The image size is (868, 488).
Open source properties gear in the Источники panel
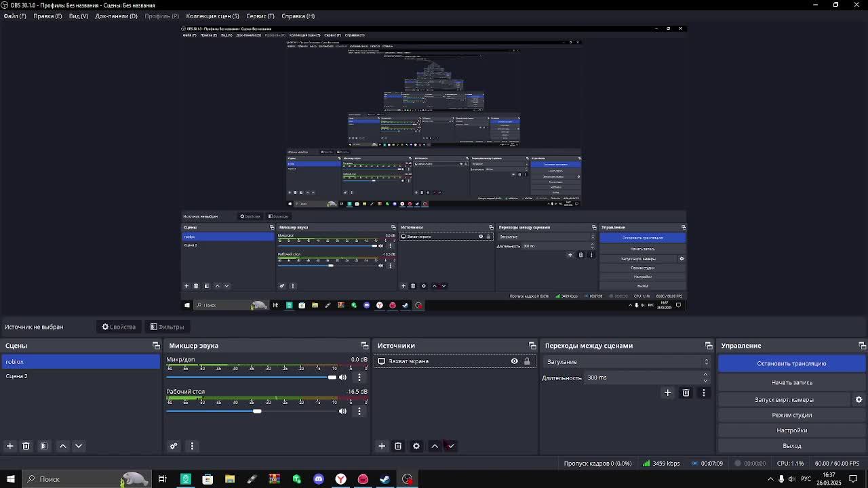pos(416,446)
